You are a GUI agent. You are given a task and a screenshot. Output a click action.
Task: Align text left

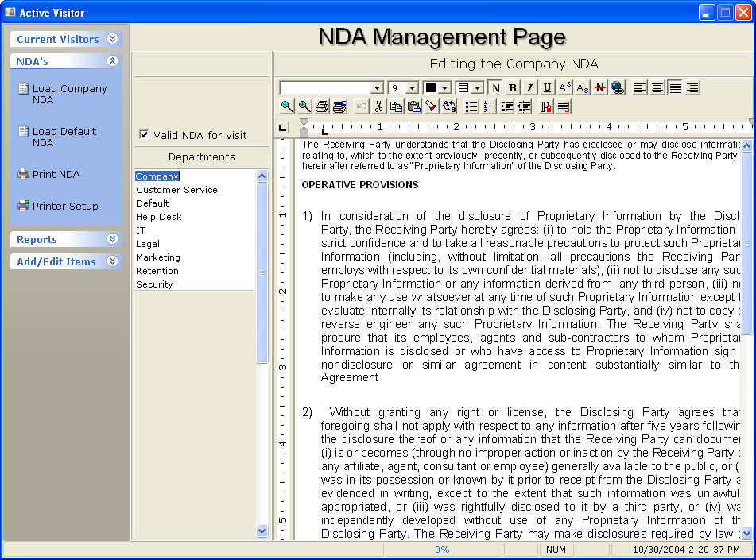(640, 87)
